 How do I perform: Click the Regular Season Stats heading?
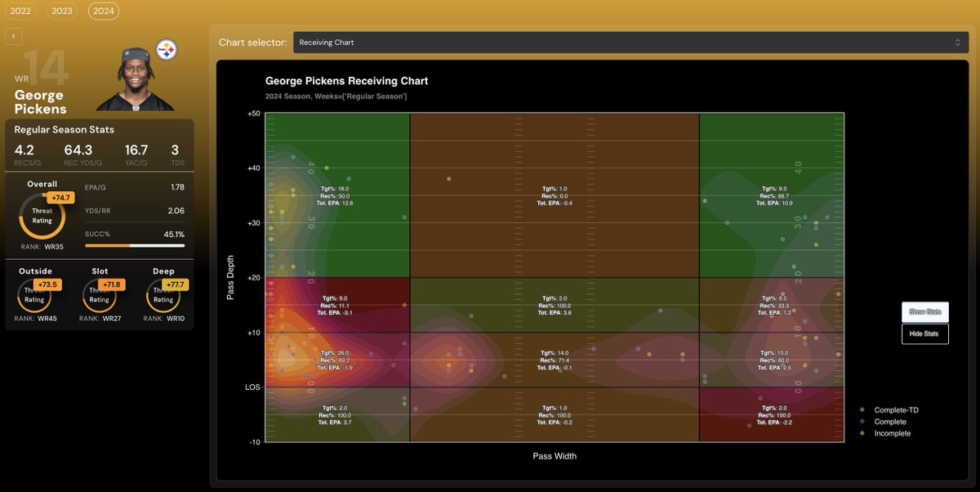(x=65, y=129)
